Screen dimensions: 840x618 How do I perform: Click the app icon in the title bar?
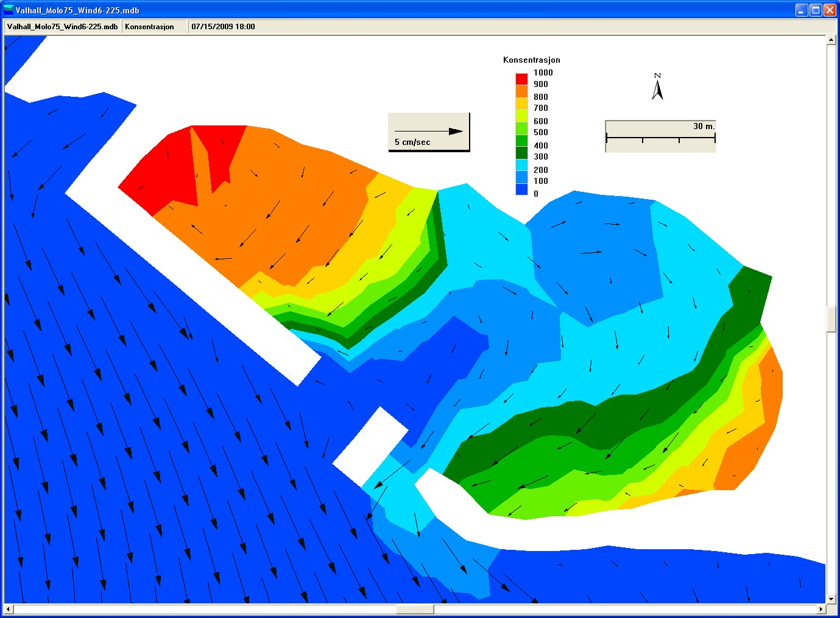(9, 10)
